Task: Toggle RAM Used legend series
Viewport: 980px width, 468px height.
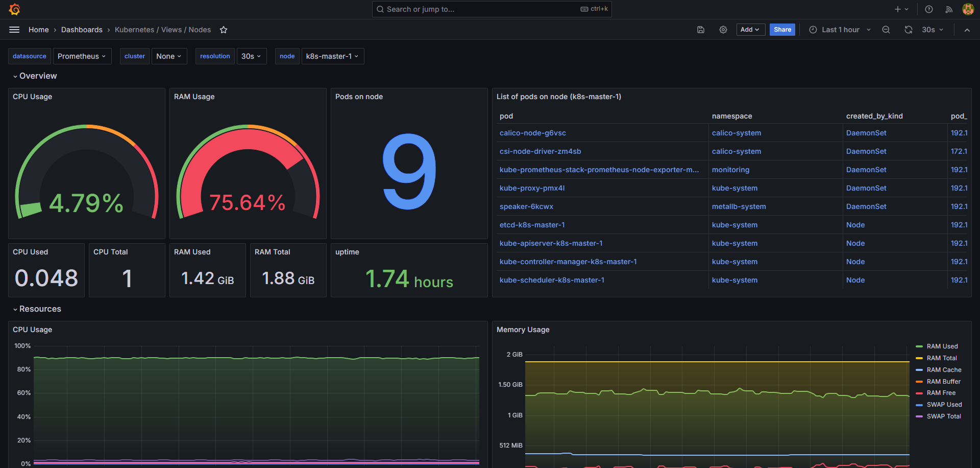Action: tap(942, 346)
